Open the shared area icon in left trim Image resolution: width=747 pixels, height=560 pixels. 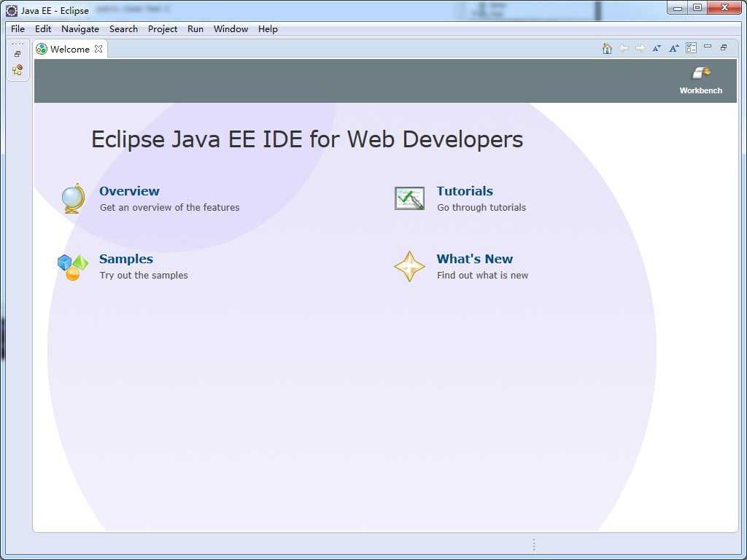18,70
